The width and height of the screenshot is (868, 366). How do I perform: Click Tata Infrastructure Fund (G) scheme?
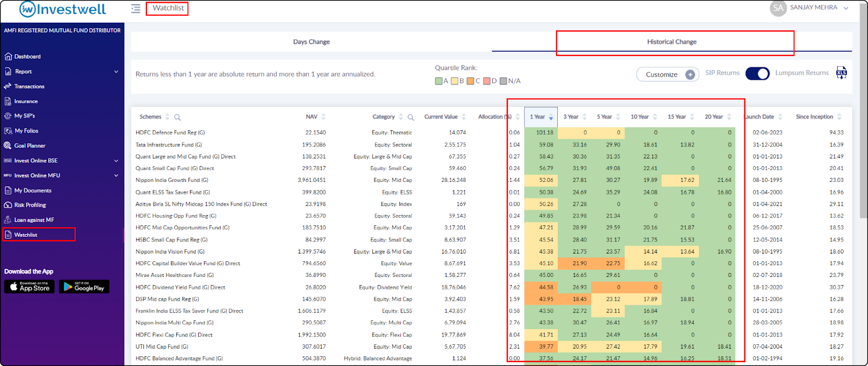[x=169, y=145]
